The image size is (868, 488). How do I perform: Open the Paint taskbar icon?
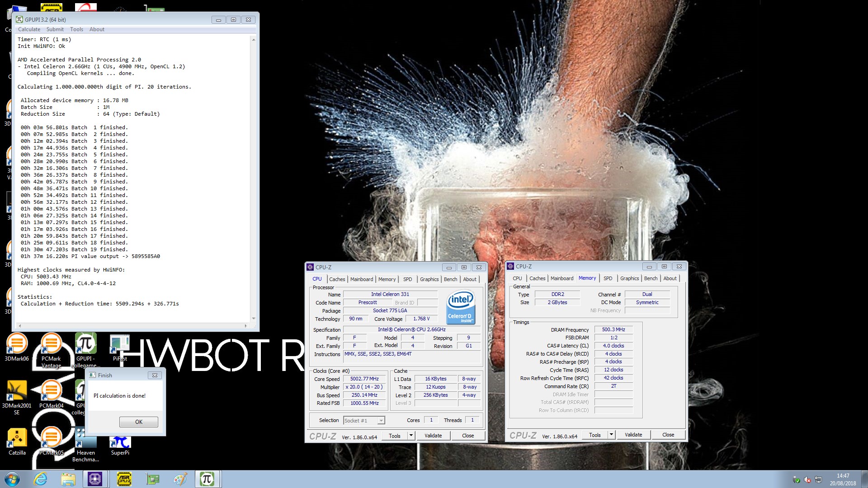pos(180,479)
